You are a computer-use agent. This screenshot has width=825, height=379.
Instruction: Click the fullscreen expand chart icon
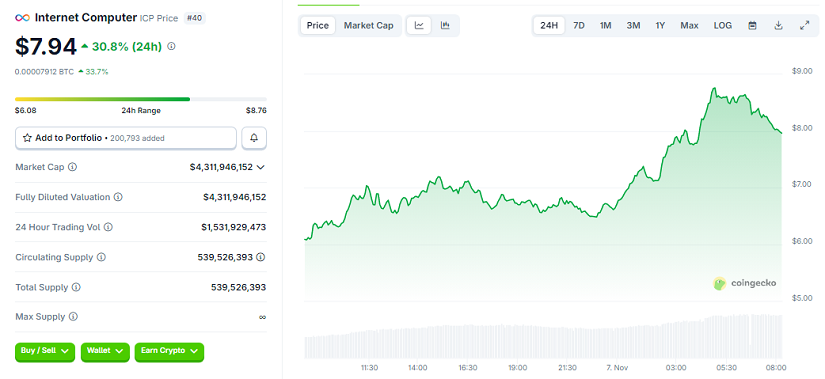804,25
